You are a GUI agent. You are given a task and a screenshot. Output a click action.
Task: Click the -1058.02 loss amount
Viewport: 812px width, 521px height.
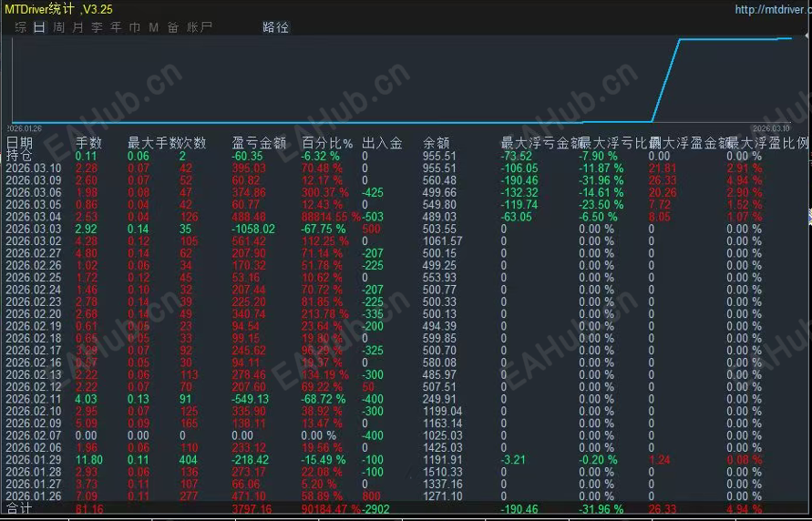pyautogui.click(x=253, y=230)
